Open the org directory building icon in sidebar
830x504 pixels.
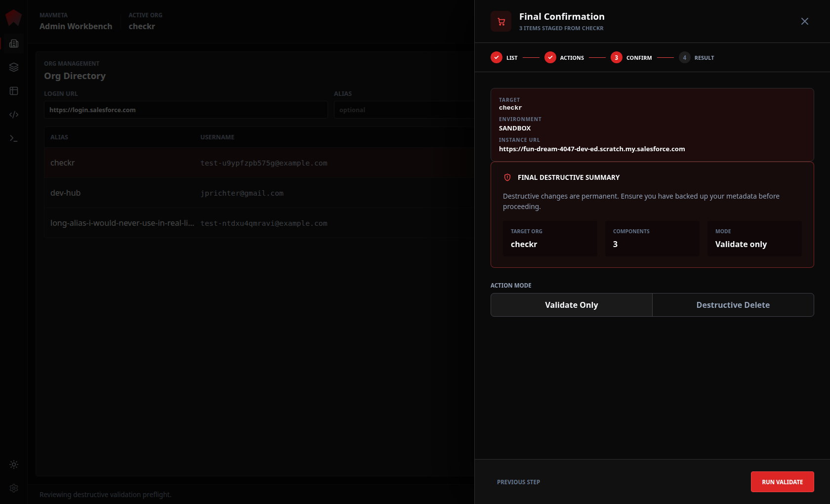coord(14,43)
